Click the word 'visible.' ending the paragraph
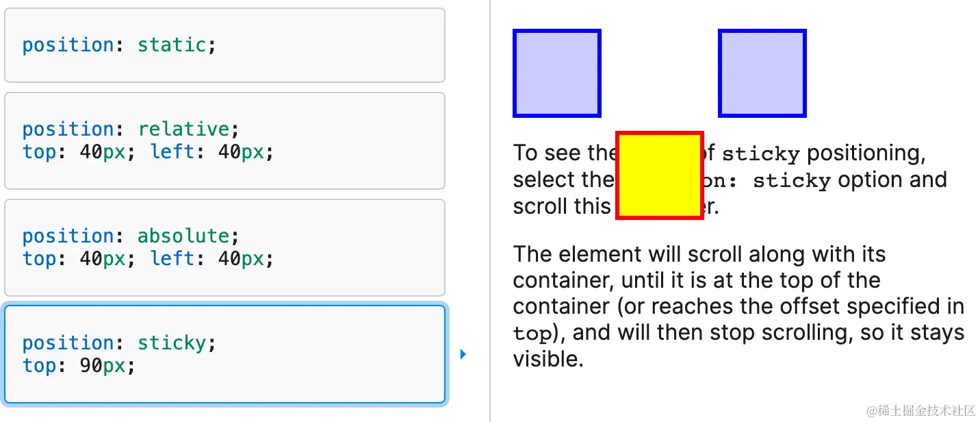Image resolution: width=980 pixels, height=422 pixels. (548, 359)
